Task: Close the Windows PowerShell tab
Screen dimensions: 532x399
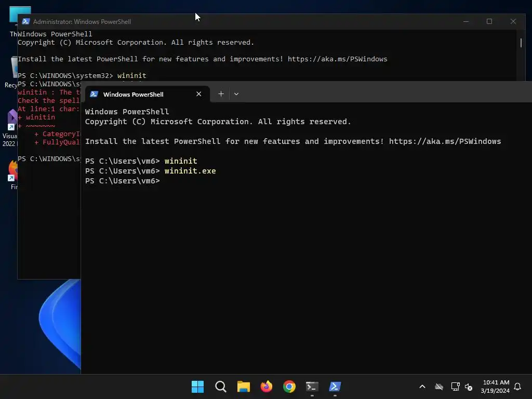Action: 199,94
